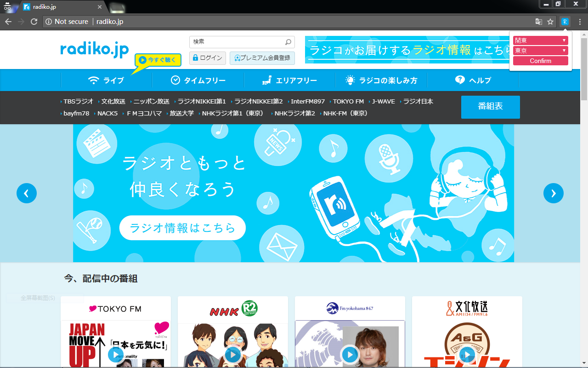Select ラジオ日本 station link
Screen dimensions: 588x368
[x=418, y=101]
